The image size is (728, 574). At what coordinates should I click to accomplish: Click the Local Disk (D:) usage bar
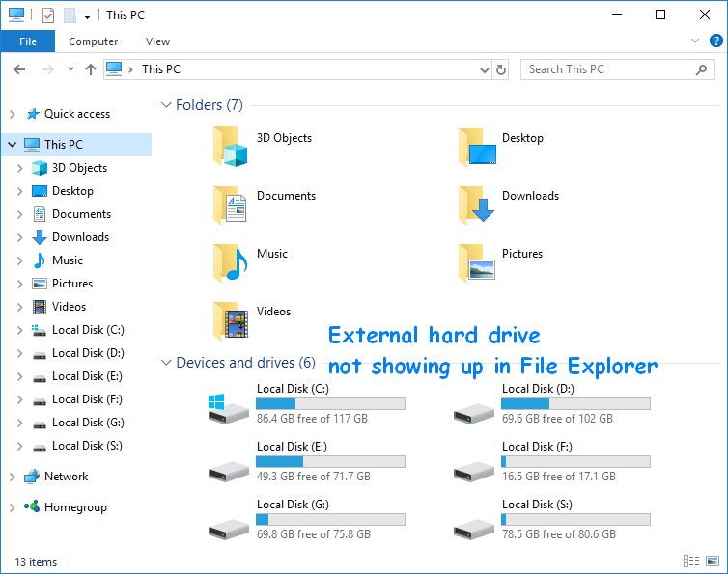click(x=576, y=404)
